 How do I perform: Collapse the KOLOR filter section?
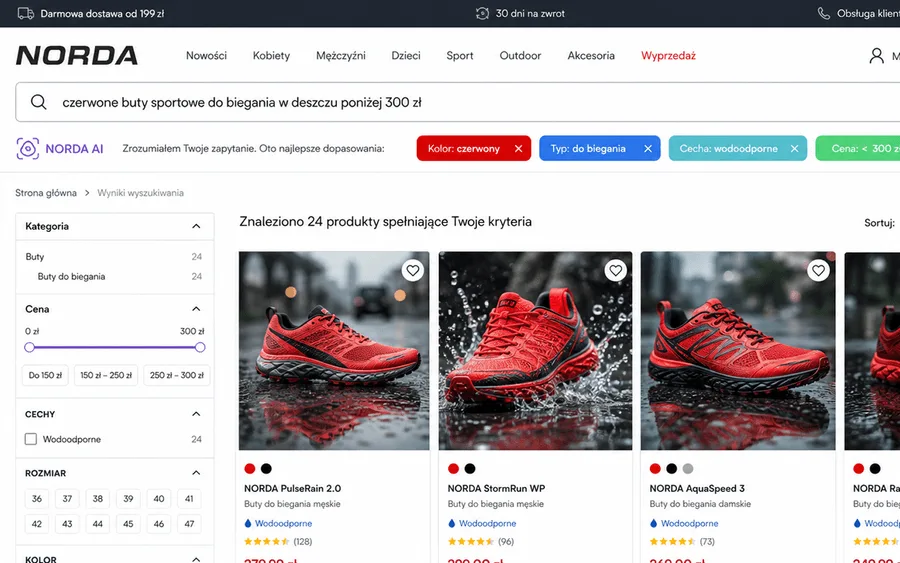tap(196, 558)
